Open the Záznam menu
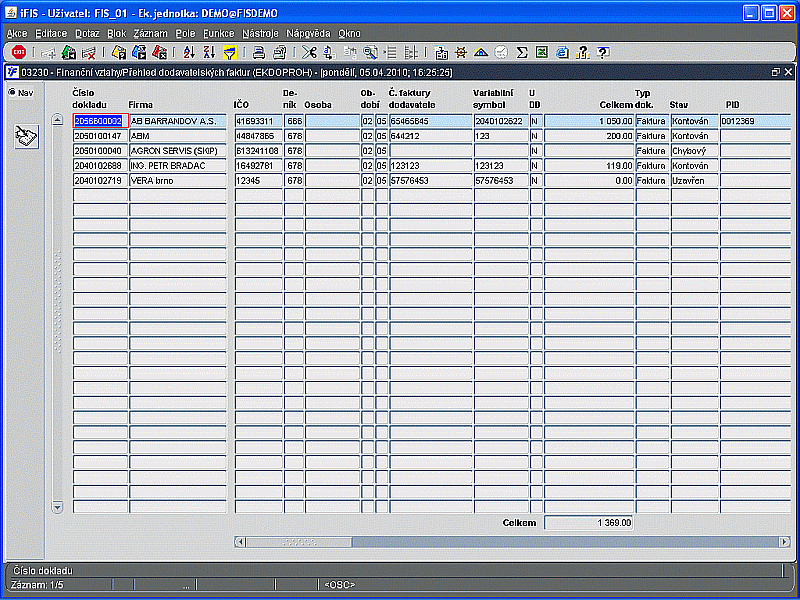The image size is (800, 600). (x=150, y=33)
